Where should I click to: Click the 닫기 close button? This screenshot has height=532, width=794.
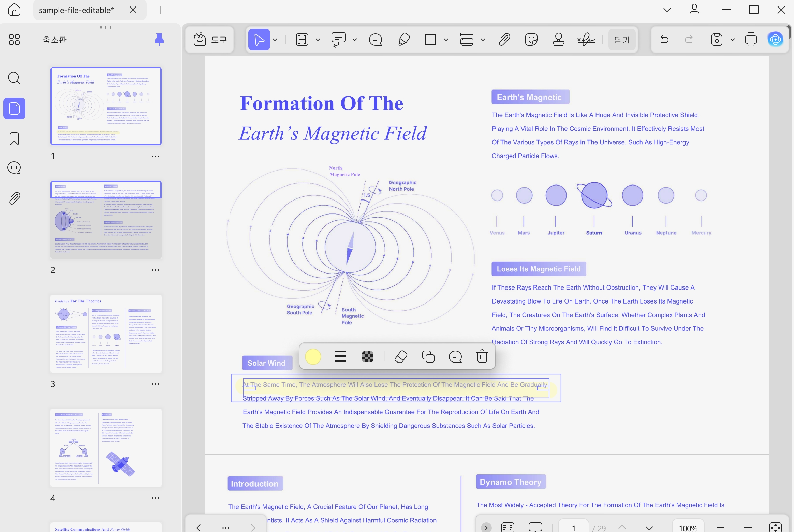point(622,40)
